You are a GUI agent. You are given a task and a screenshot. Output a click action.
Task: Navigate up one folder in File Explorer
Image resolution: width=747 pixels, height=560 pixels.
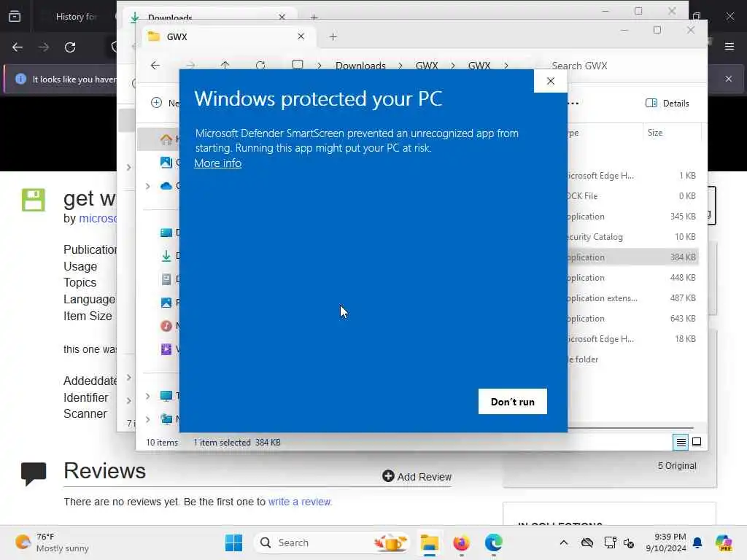point(225,65)
